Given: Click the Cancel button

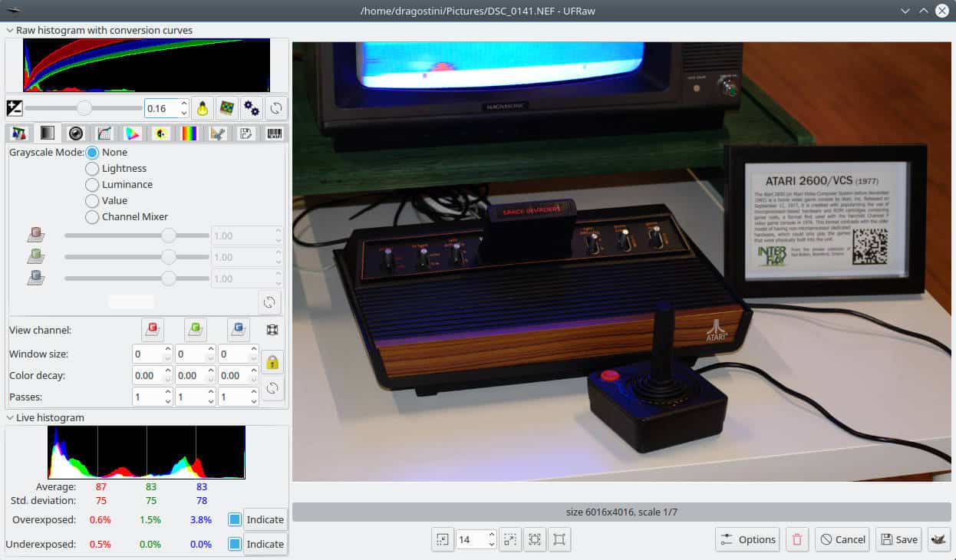Looking at the screenshot, I should (842, 539).
